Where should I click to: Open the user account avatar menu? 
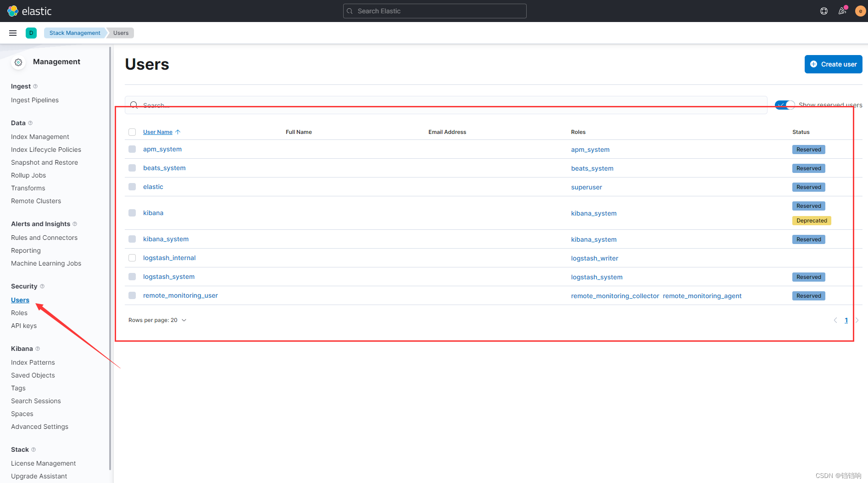[860, 11]
